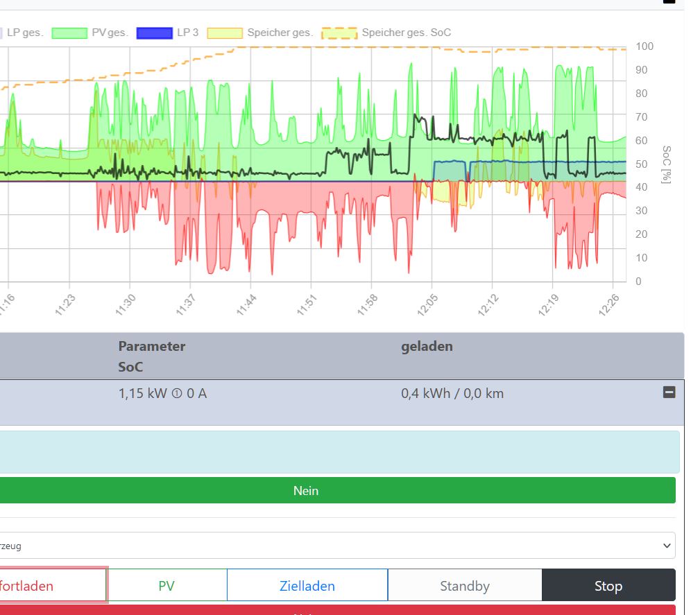Select the Zielladen charge mode
Screen dimensions: 700x615
(x=307, y=586)
